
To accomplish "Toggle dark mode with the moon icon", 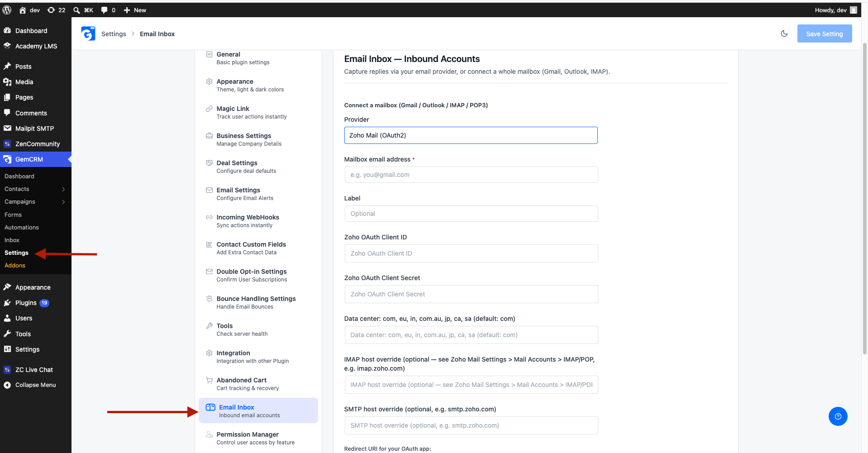I will [784, 33].
